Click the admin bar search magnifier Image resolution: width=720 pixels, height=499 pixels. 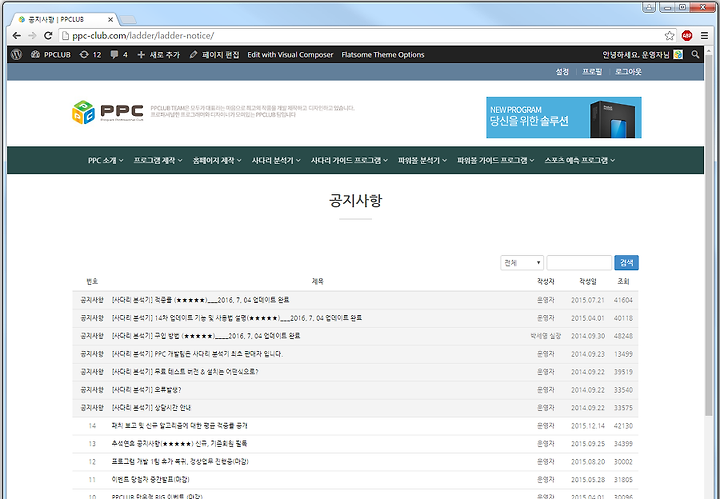coord(695,55)
